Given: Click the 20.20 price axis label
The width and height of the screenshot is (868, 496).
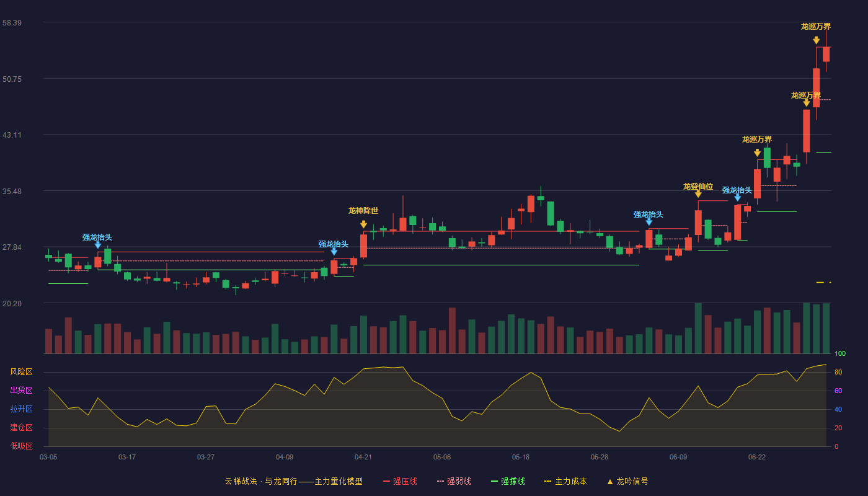Looking at the screenshot, I should coord(12,304).
